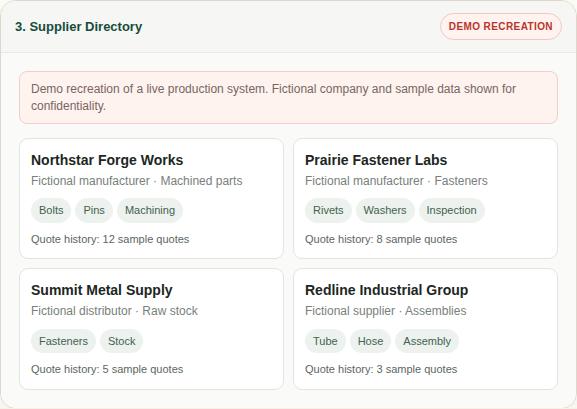The height and width of the screenshot is (409, 577).
Task: Open the Summit Metal Supply supplier title
Action: (102, 290)
